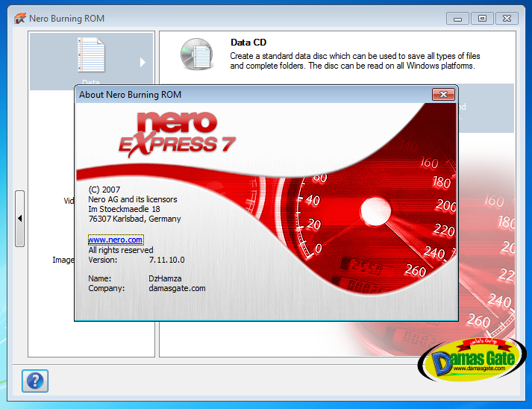Click the version number 7.11.10.0
This screenshot has width=532, height=409.
coord(167,260)
